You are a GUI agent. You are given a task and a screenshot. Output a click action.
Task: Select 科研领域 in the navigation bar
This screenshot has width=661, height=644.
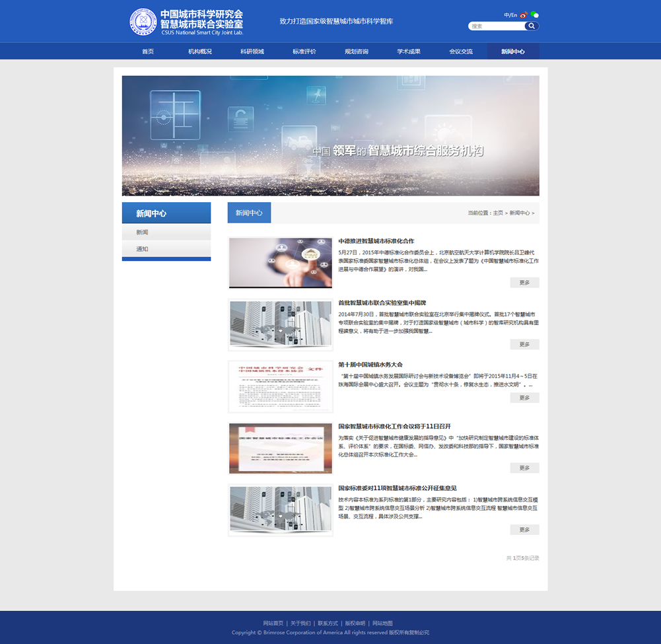(252, 52)
